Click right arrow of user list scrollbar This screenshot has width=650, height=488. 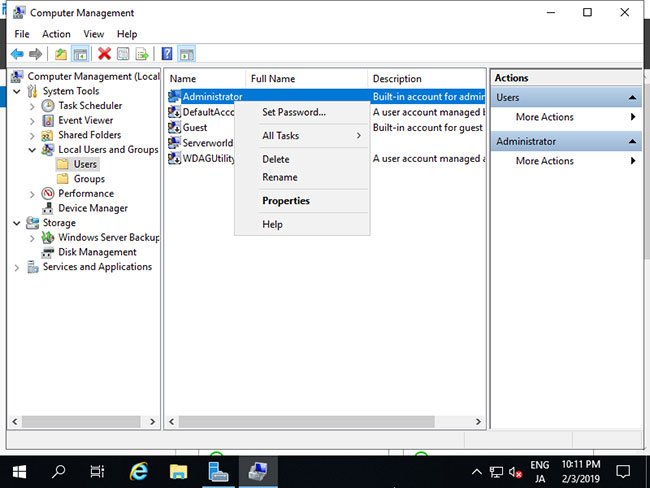pyautogui.click(x=478, y=422)
